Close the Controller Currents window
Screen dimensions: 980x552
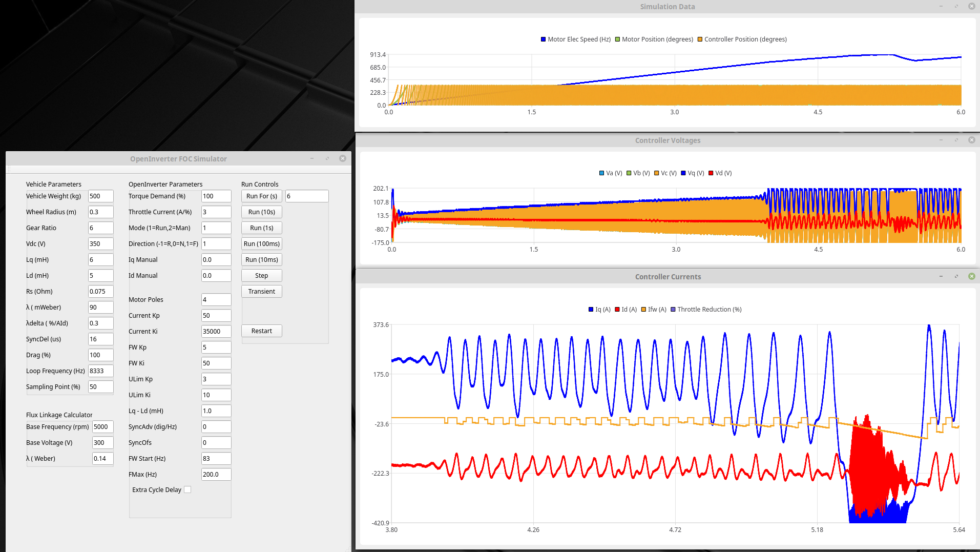point(971,276)
